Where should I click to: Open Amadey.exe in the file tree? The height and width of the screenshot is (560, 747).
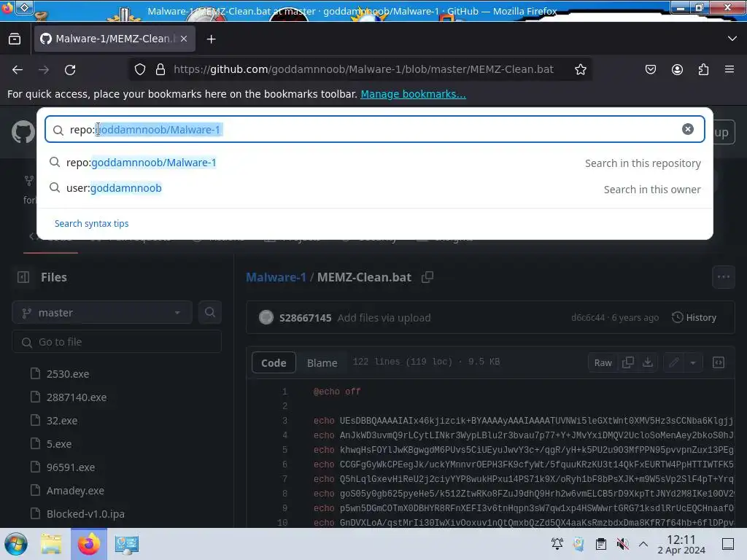[75, 491]
